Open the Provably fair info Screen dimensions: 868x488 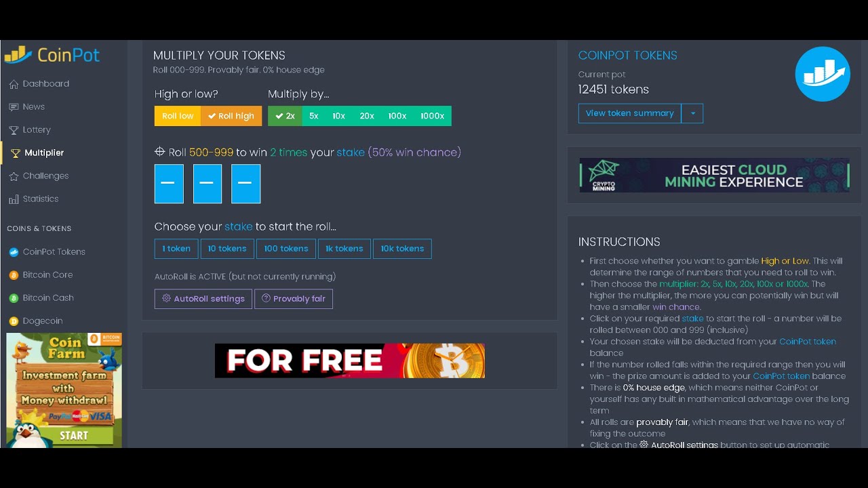coord(294,299)
